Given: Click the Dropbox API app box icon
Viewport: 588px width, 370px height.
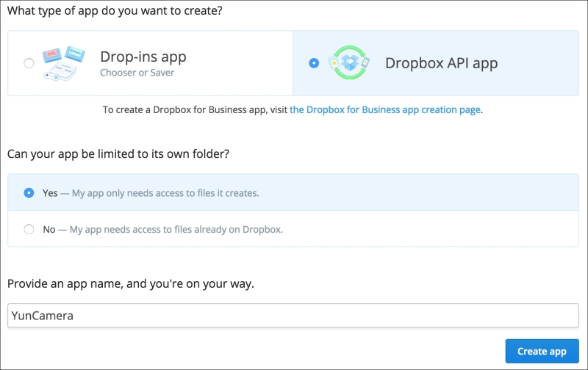Looking at the screenshot, I should pos(348,62).
